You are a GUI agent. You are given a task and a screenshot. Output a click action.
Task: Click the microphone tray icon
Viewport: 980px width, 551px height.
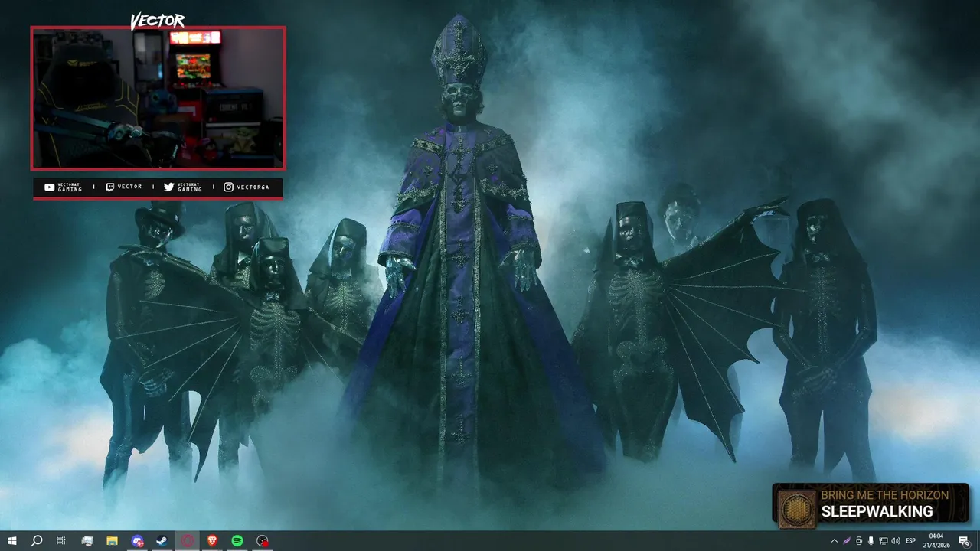point(871,541)
